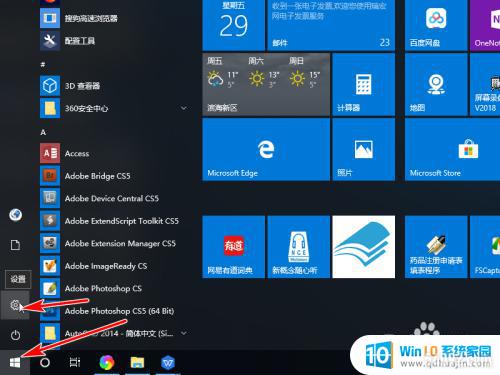The width and height of the screenshot is (500, 375).
Task: Open Adobe Device Central CS5
Action: [113, 198]
